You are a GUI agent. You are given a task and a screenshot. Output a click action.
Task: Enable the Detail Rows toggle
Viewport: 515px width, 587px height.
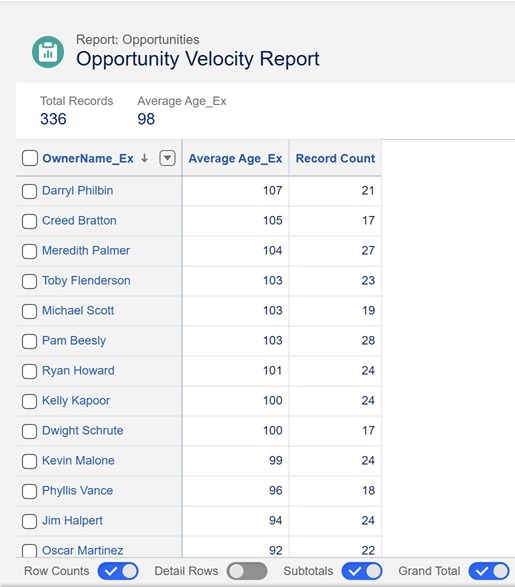[247, 571]
